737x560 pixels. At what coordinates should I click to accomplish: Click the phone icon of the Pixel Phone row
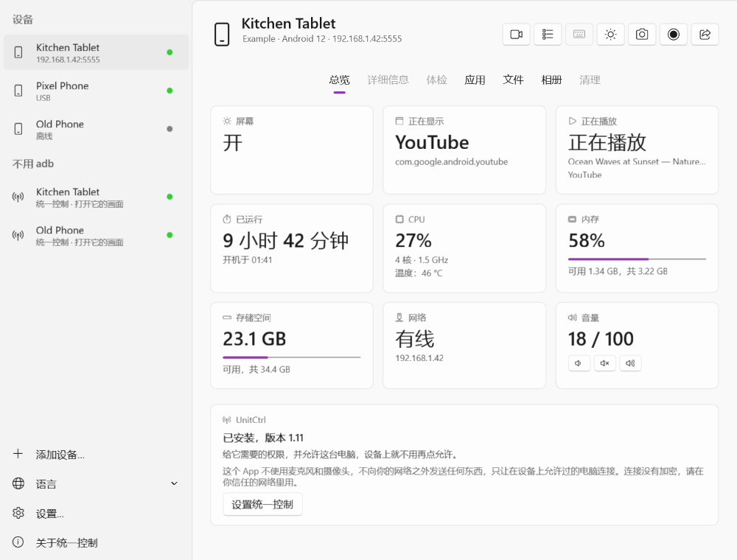(x=18, y=91)
